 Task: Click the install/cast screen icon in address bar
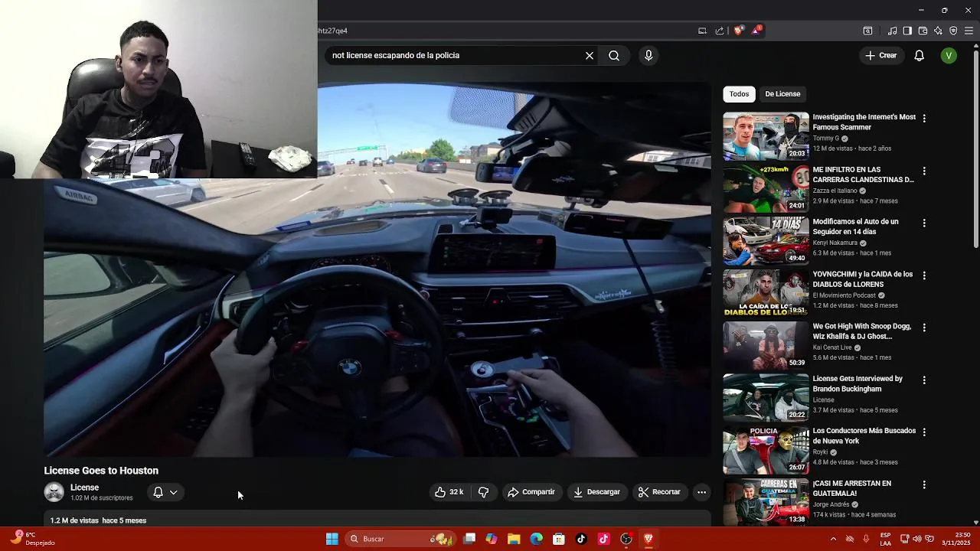click(702, 31)
